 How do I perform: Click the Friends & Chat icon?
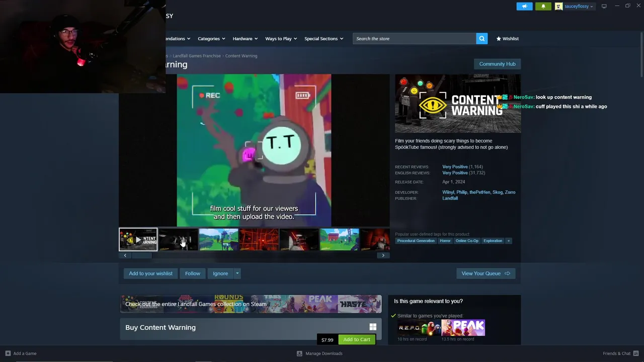[636, 353]
